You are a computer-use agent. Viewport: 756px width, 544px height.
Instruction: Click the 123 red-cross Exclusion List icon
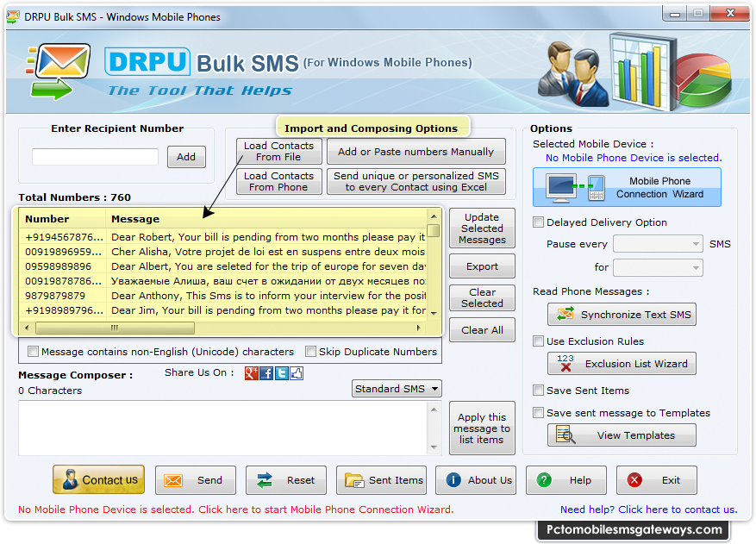(x=565, y=363)
